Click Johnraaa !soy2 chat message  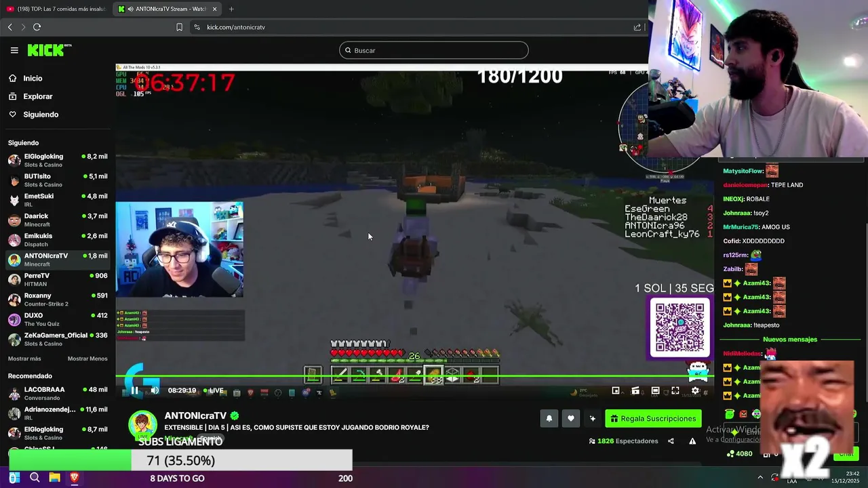tap(745, 213)
